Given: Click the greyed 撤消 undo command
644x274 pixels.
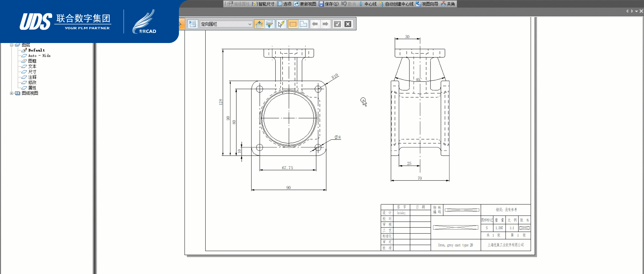Looking at the screenshot, I should pos(349,4).
